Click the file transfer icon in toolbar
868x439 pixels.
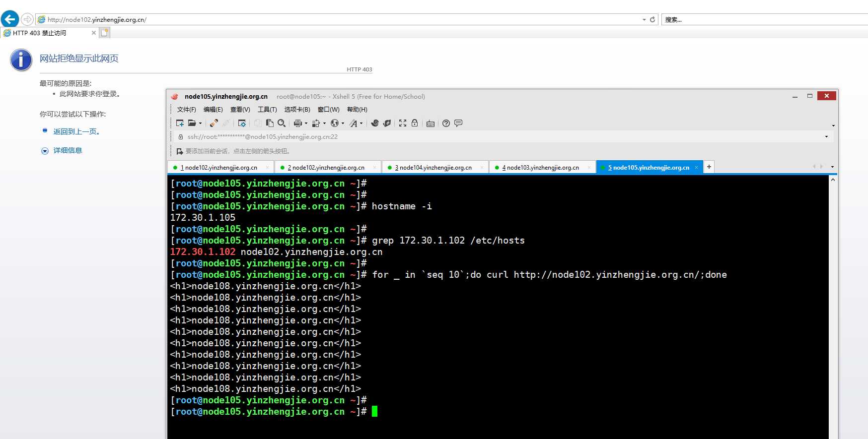click(x=316, y=123)
